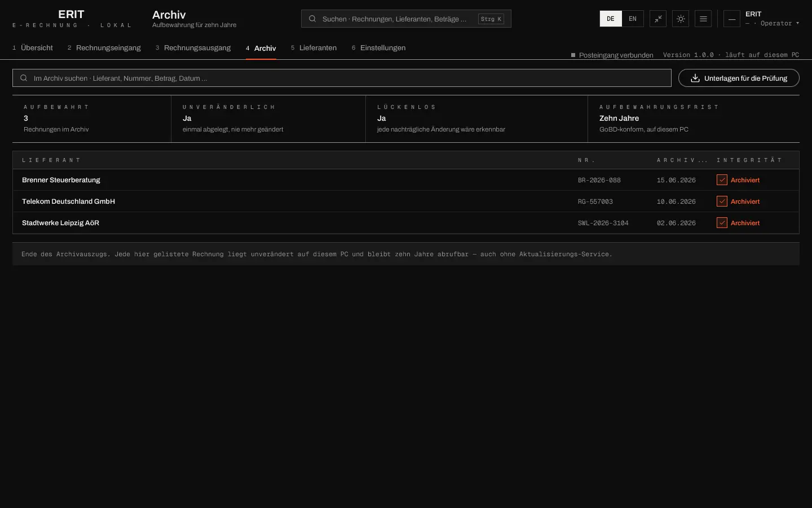Click Unterlagen für die Prüfung button

coord(739,78)
